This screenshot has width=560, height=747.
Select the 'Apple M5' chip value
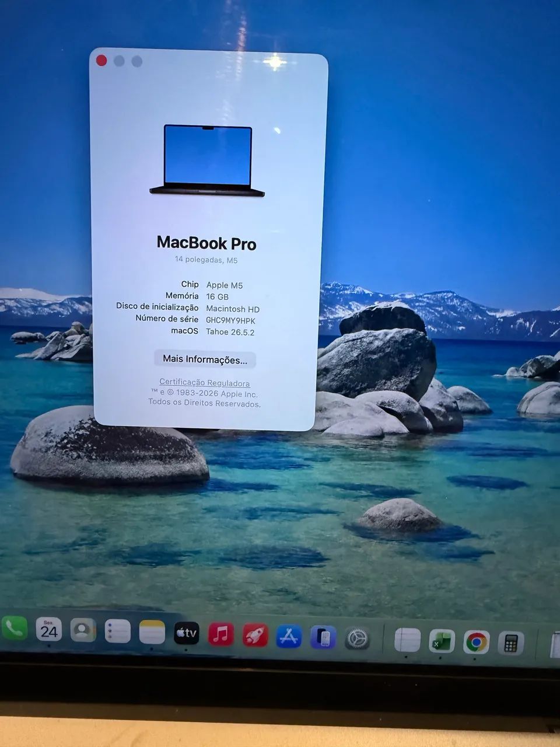tap(225, 285)
